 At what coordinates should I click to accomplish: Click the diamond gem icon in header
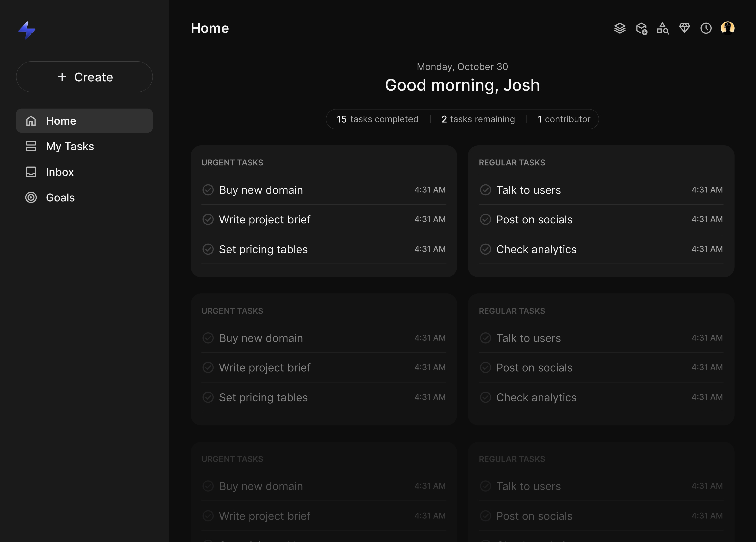click(x=684, y=28)
